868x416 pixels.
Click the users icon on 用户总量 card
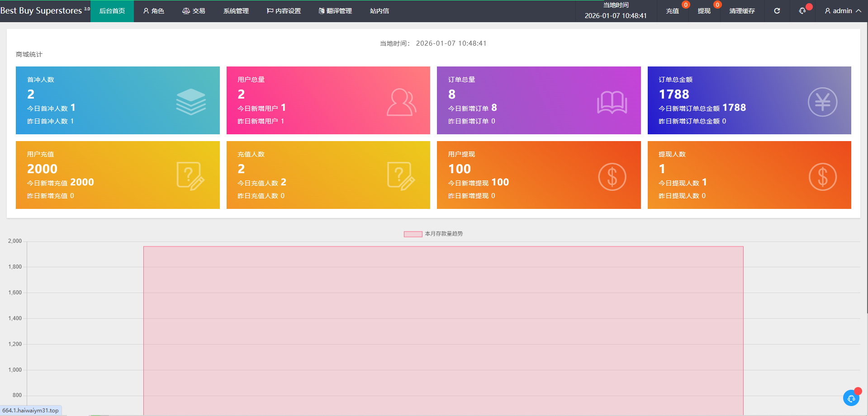(401, 102)
